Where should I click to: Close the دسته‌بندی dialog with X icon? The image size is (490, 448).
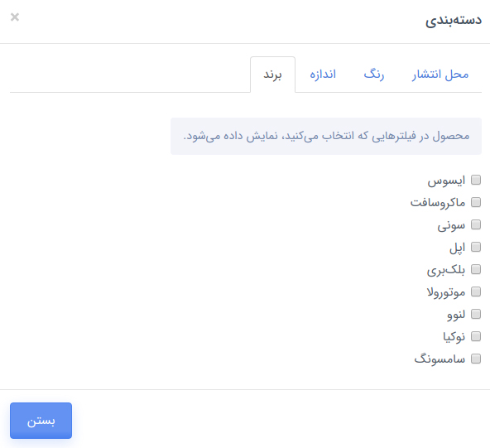(15, 17)
